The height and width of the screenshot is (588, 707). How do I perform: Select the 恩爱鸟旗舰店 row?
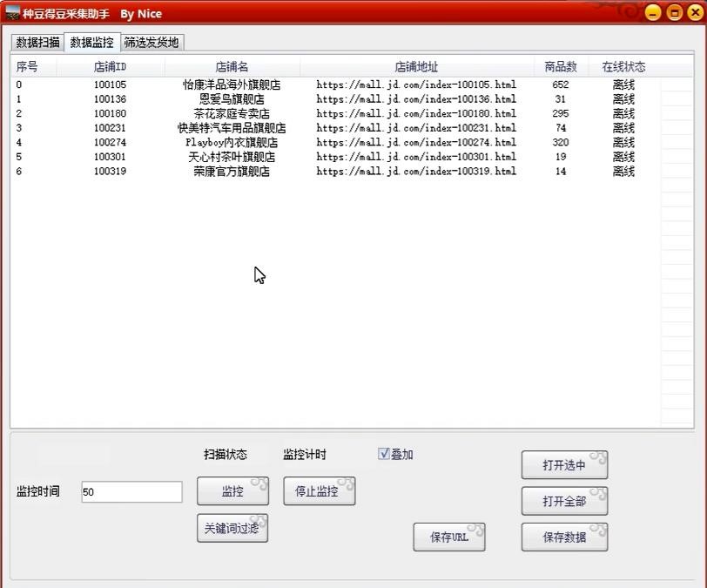click(232, 98)
